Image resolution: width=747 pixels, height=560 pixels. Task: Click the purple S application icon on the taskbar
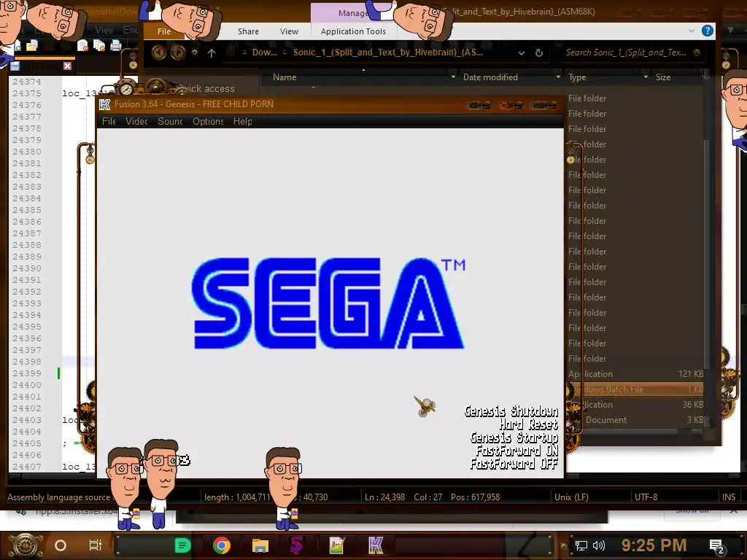(x=297, y=545)
